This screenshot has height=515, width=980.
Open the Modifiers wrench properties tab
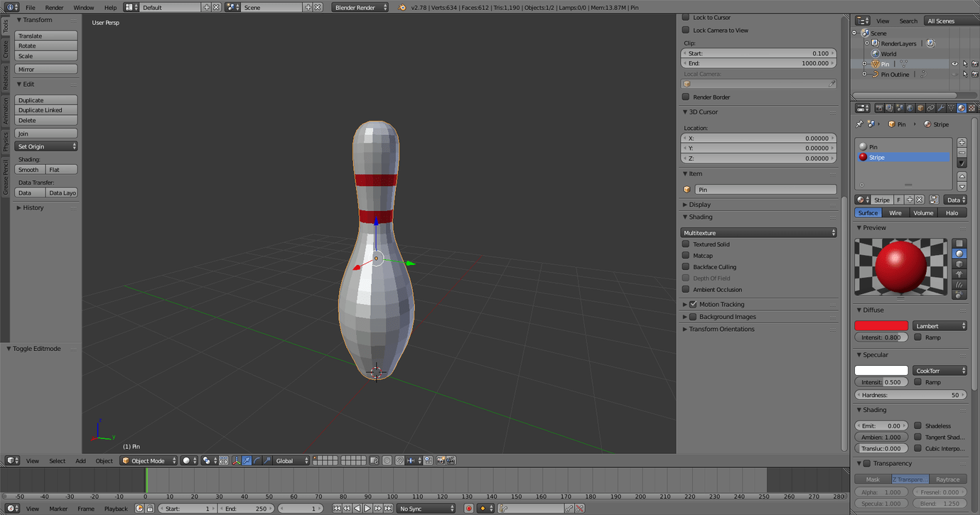pos(940,109)
